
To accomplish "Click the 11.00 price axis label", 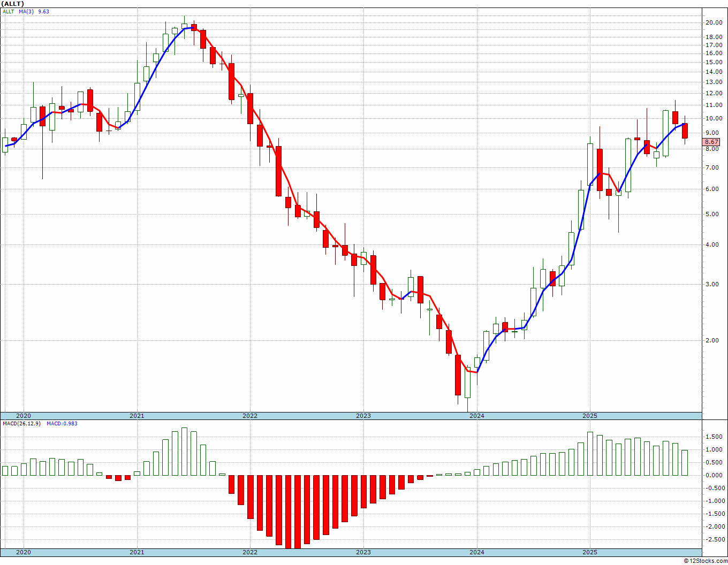I will click(x=714, y=106).
